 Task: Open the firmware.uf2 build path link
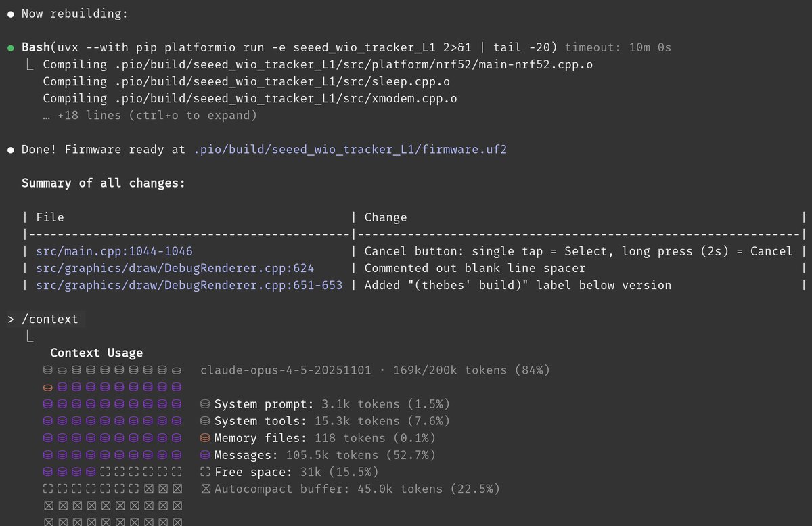pyautogui.click(x=350, y=149)
